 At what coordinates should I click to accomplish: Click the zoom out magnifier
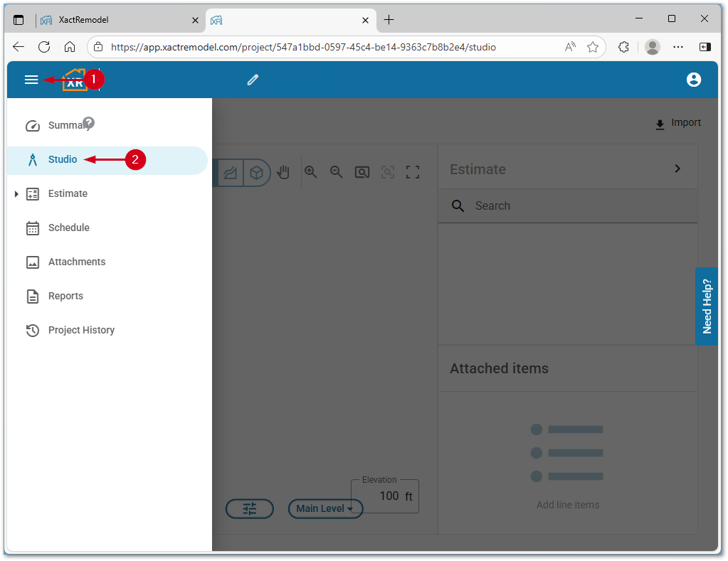point(337,172)
